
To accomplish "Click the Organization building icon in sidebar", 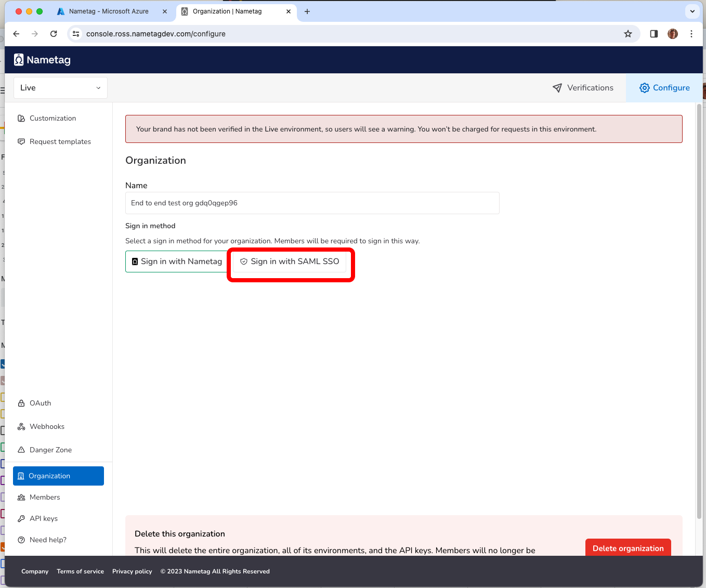I will tap(21, 476).
